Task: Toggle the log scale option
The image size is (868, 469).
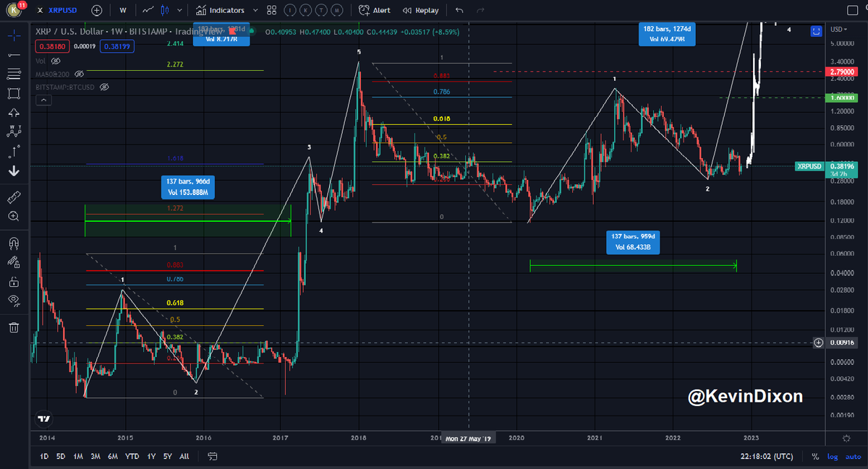Action: coord(831,456)
